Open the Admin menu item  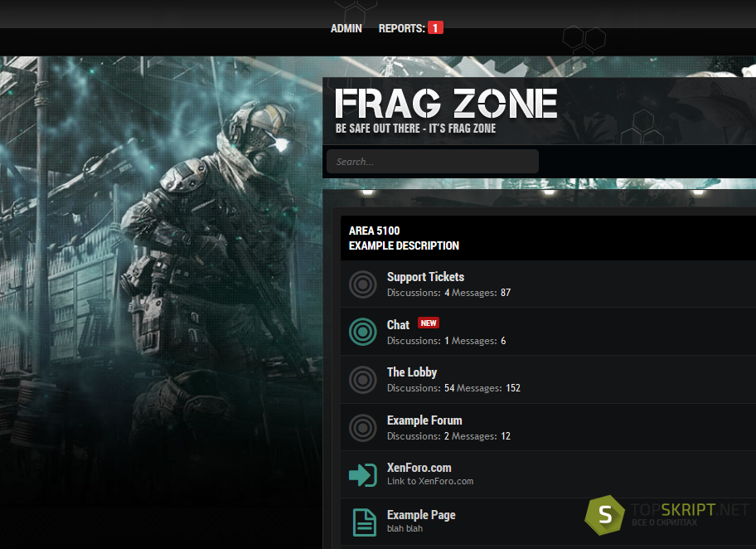pyautogui.click(x=346, y=28)
